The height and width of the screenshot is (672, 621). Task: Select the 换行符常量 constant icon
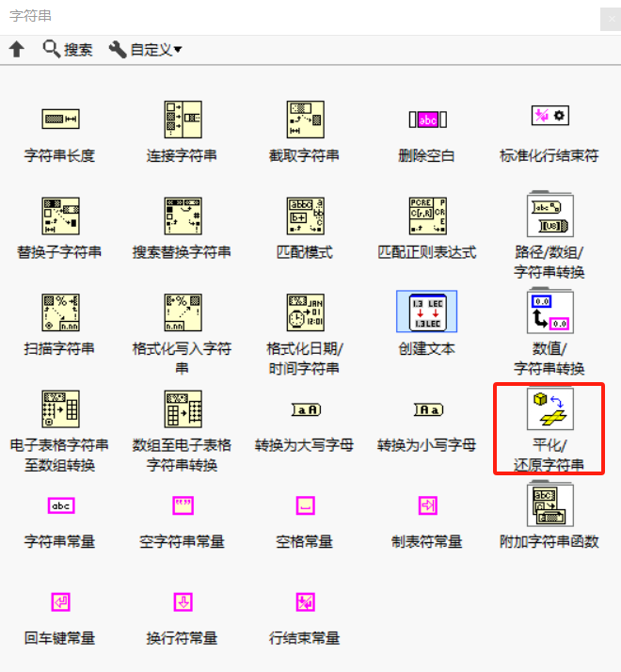click(x=183, y=602)
